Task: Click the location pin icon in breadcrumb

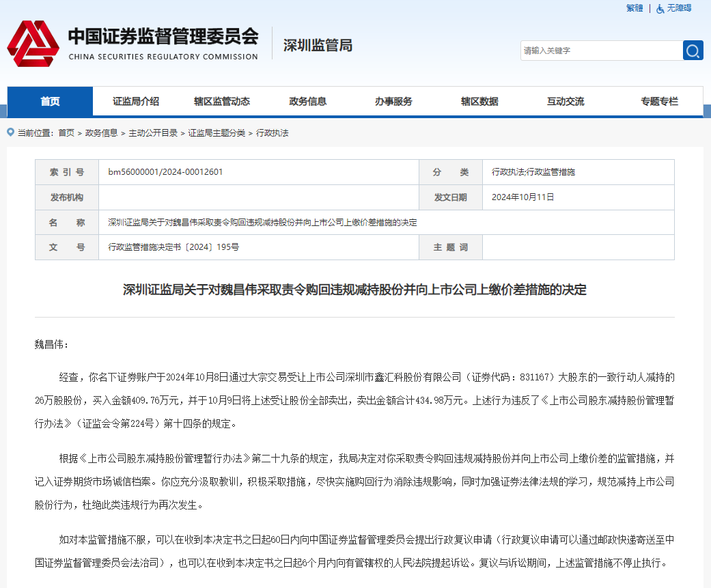Action: 10,132
